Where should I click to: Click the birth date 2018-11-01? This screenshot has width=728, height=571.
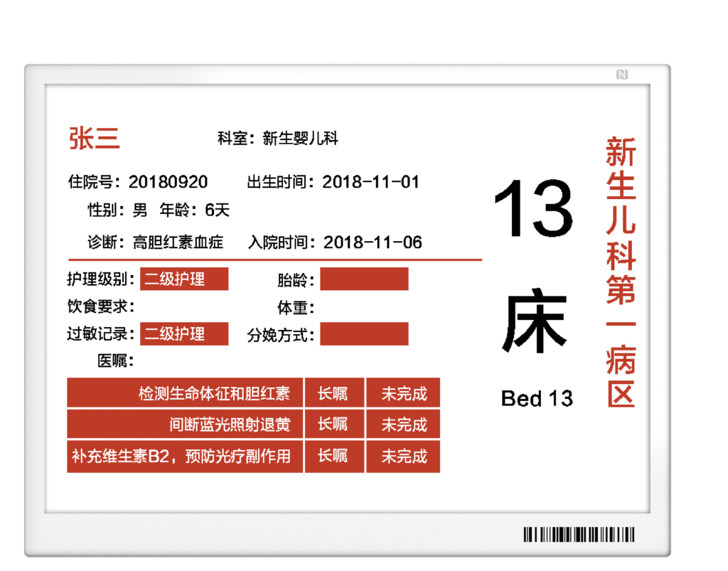point(370,182)
